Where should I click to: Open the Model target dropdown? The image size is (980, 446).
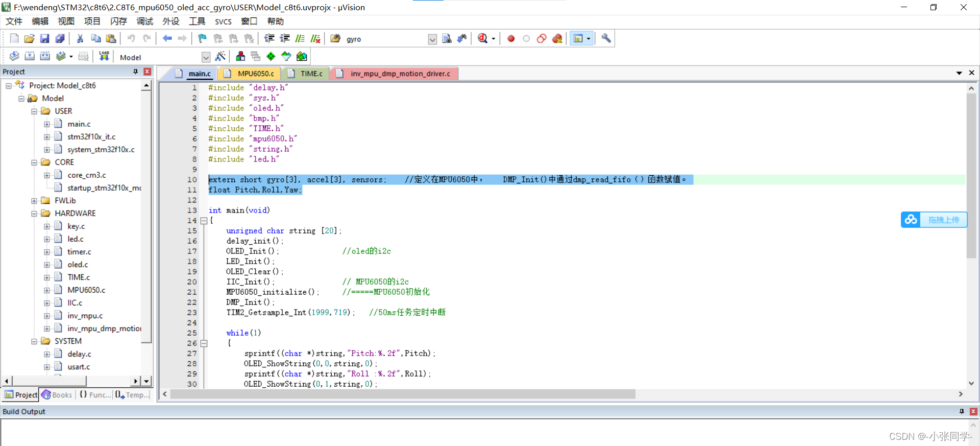coord(206,57)
